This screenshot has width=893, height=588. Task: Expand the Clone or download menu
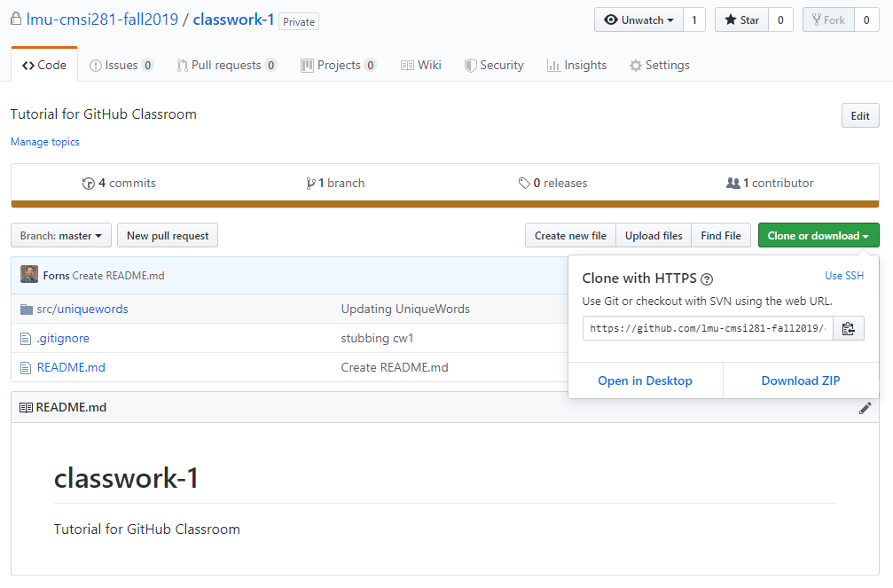(x=819, y=235)
